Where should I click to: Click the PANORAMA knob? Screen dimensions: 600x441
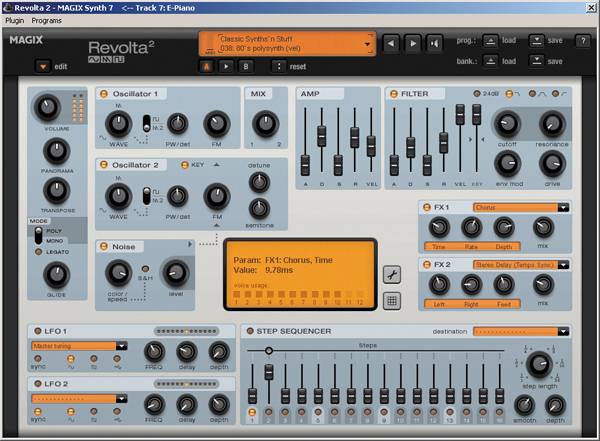[x=57, y=151]
